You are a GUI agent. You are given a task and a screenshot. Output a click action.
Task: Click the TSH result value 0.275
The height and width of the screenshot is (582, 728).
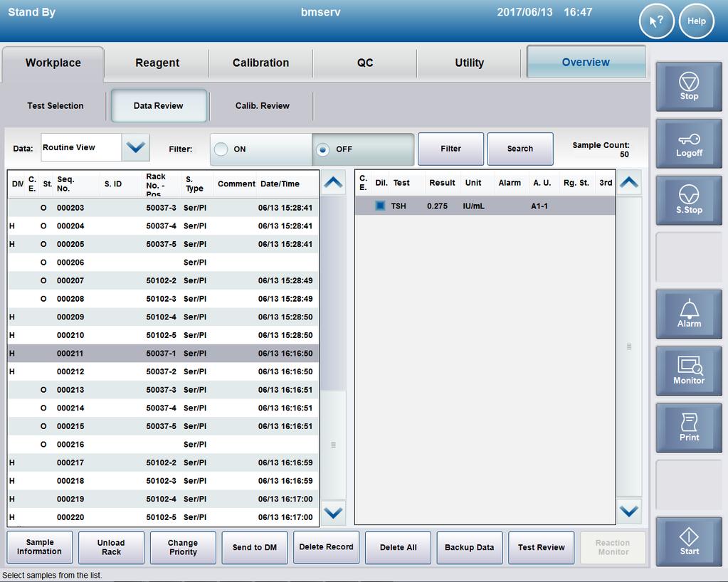pyautogui.click(x=438, y=206)
